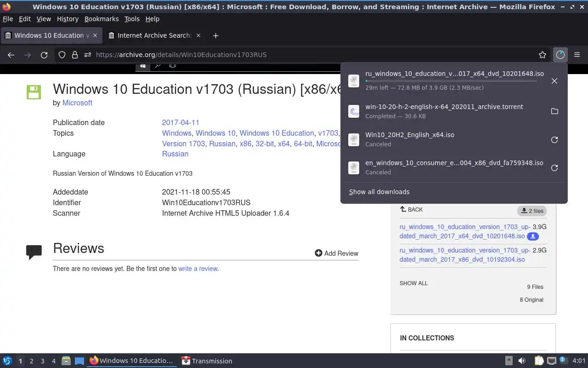Click the 32-bit topic link
Screen dimensions: 588x368
pyautogui.click(x=265, y=144)
